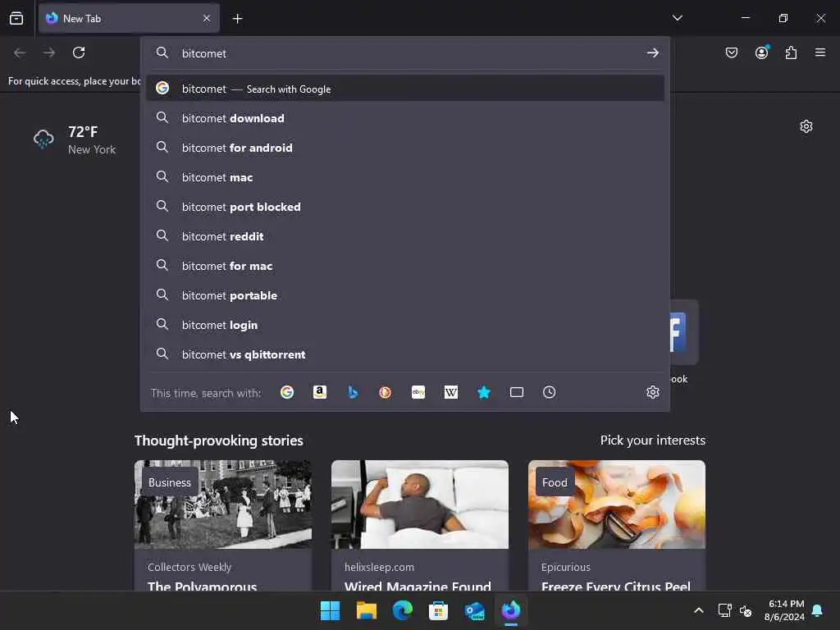Open the Firefox View tab list icon
Screen dimensions: 840x630
[x=16, y=18]
